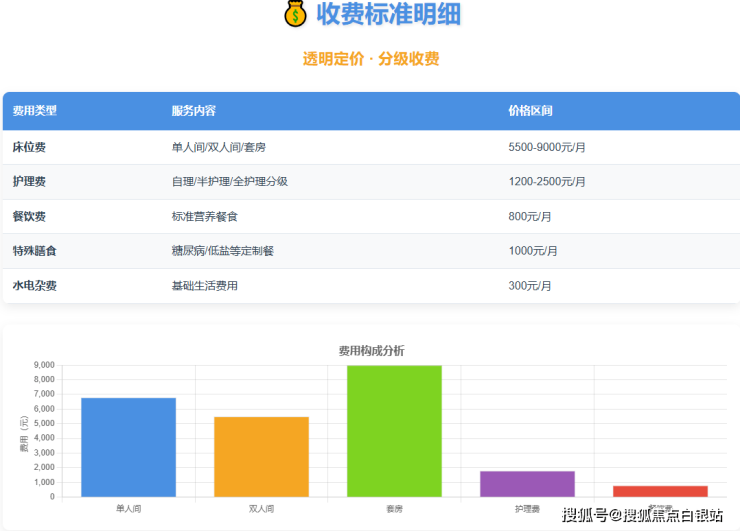
Task: Click the blue 单人间 bar in chart
Action: 128,447
